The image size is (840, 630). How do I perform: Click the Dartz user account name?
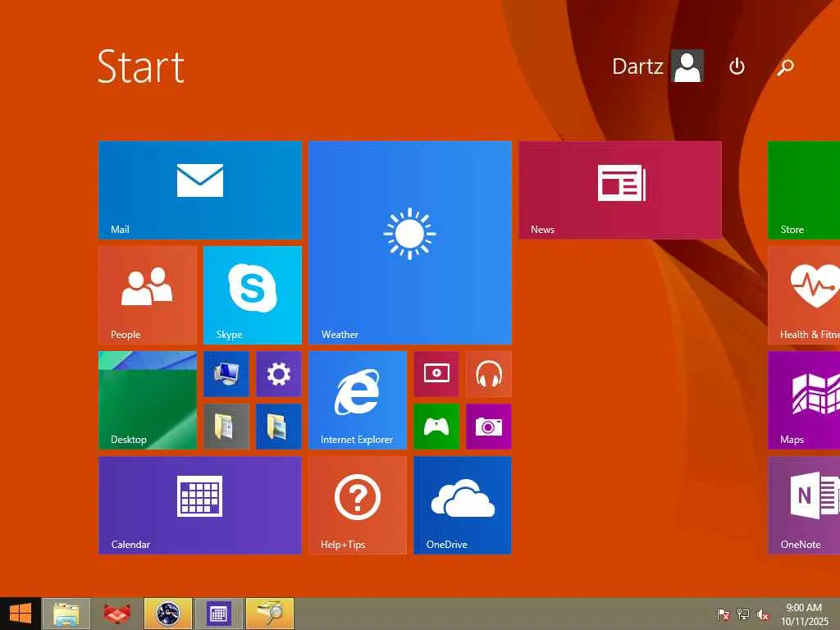(x=637, y=66)
